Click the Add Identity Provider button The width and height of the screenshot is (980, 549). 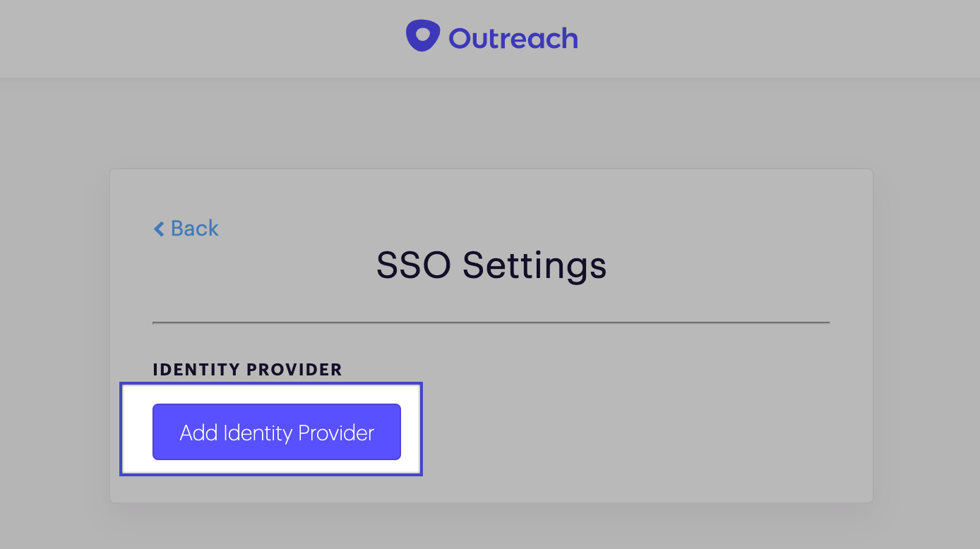coord(277,432)
